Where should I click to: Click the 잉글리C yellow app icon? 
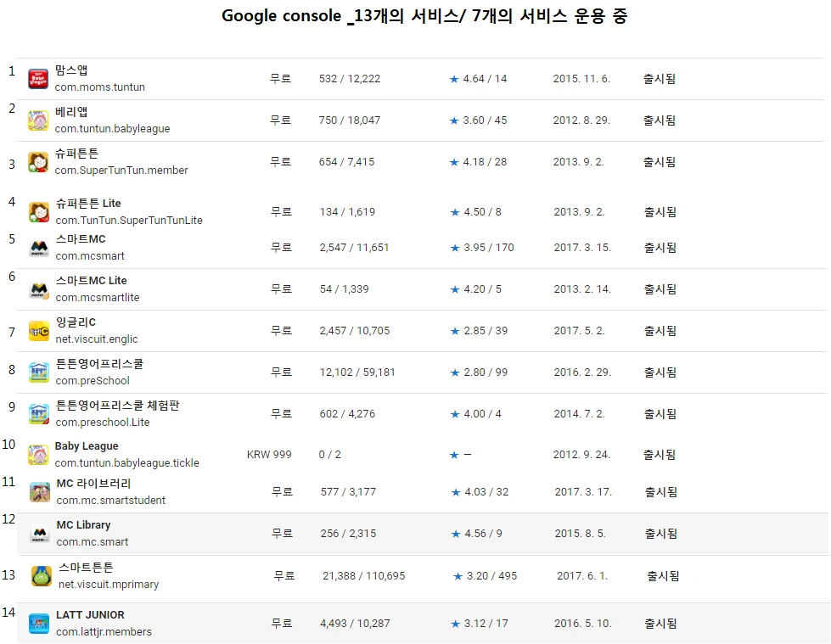(x=39, y=331)
